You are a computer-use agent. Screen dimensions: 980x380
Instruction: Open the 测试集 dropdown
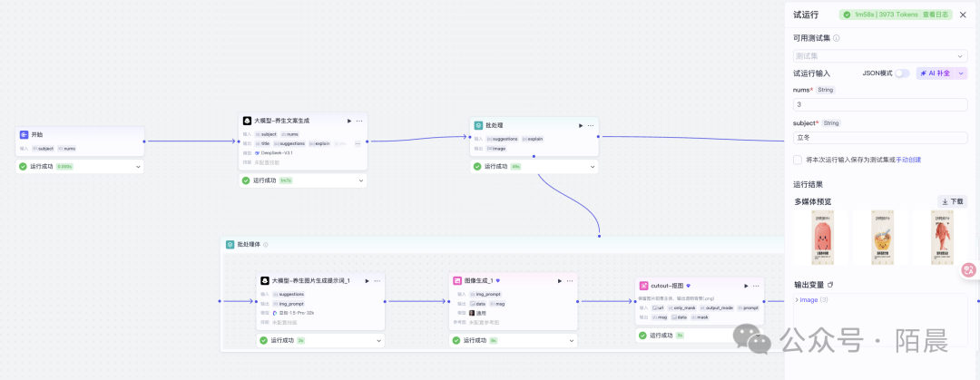(x=880, y=56)
